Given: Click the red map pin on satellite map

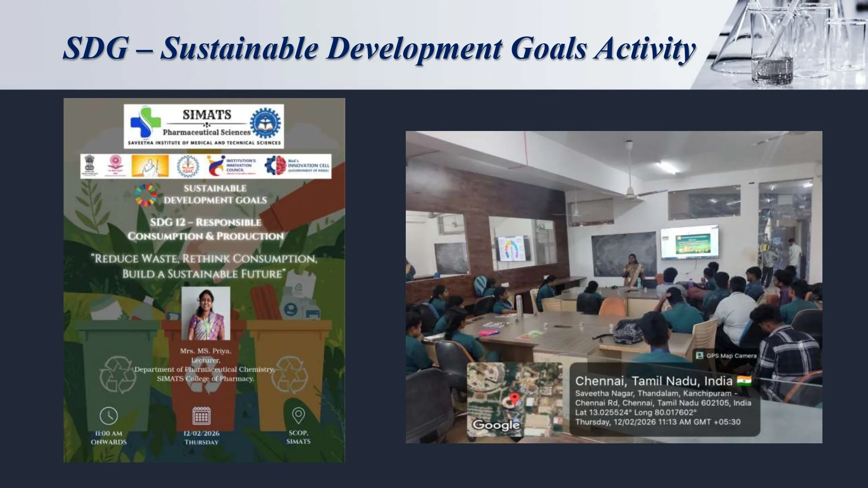Looking at the screenshot, I should [515, 398].
